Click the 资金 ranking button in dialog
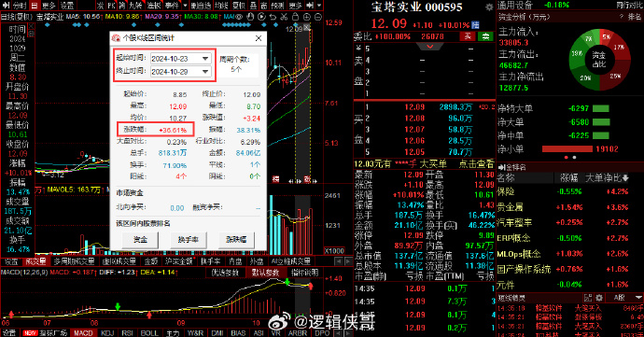The width and height of the screenshot is (644, 337). point(140,239)
